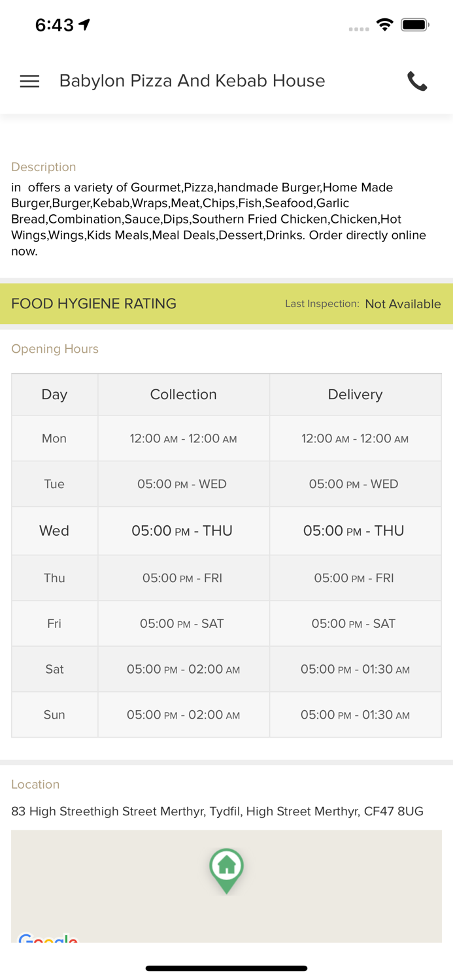The image size is (453, 980).
Task: Tap the Day column header
Action: [54, 395]
